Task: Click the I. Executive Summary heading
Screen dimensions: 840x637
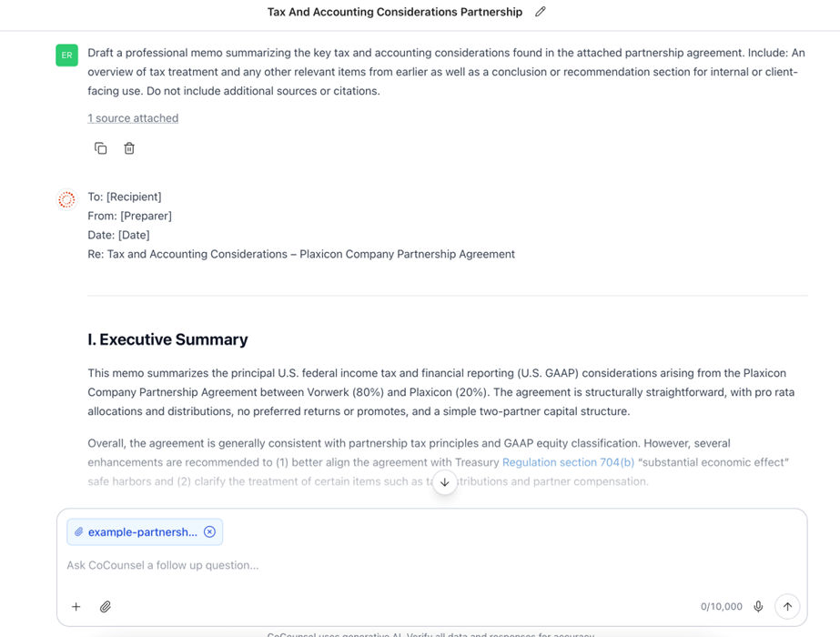Action: [x=167, y=339]
